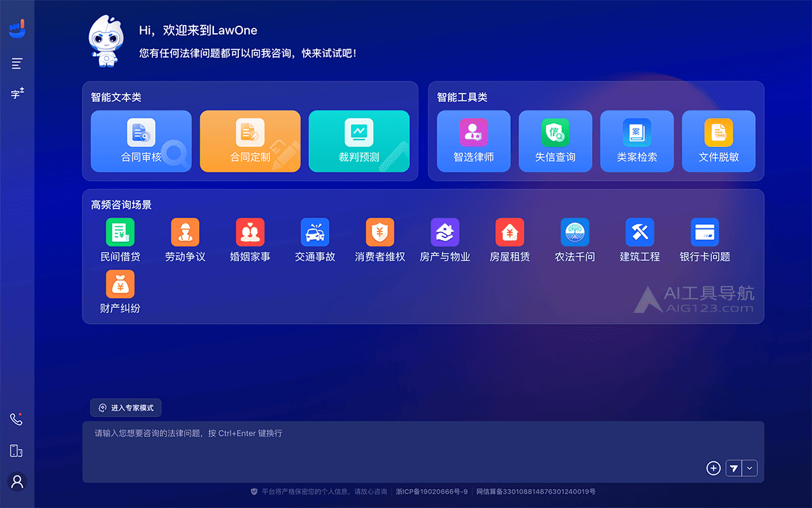Select 交通事故 traffic accident scenario
This screenshot has width=812, height=508.
tap(315, 240)
